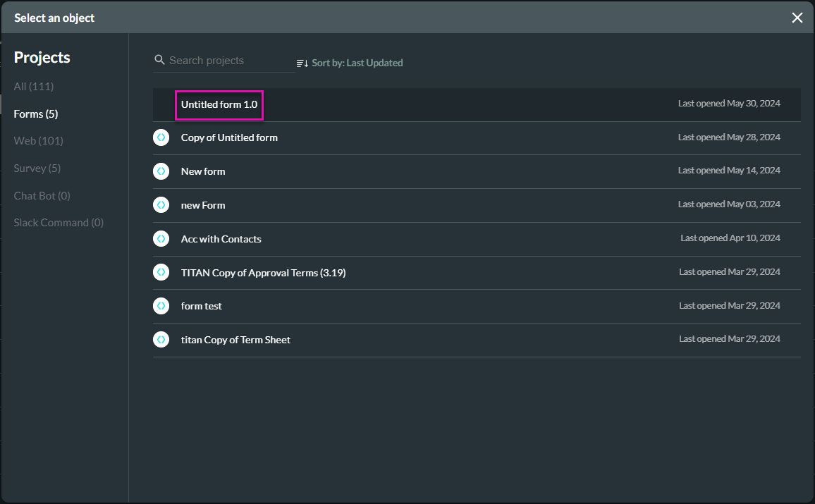Close the Select an object dialog

(x=797, y=18)
